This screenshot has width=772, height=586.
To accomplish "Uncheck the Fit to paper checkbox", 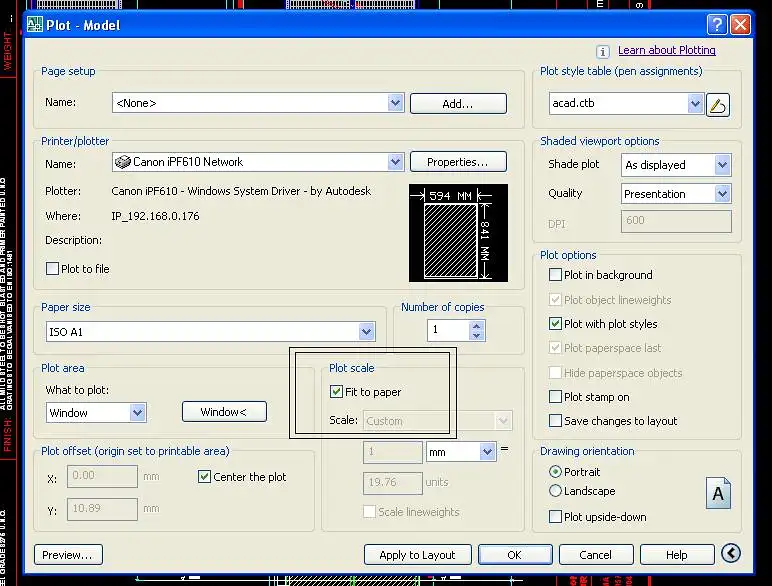I will (x=337, y=392).
